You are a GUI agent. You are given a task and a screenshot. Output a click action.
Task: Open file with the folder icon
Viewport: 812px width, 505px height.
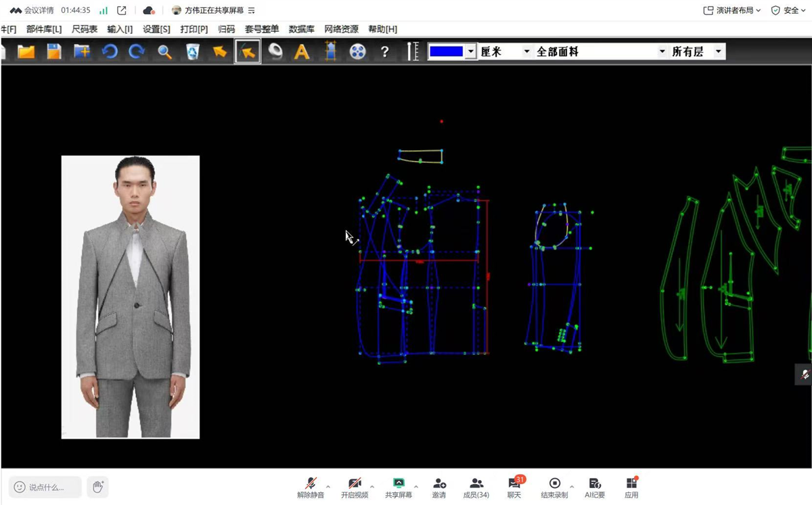26,51
